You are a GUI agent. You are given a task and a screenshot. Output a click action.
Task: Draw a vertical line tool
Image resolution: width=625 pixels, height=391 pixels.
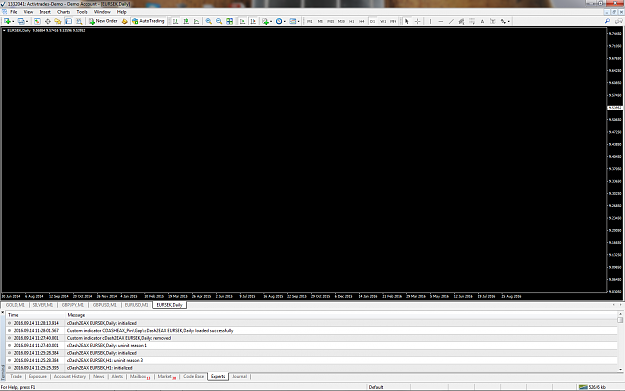coord(430,21)
